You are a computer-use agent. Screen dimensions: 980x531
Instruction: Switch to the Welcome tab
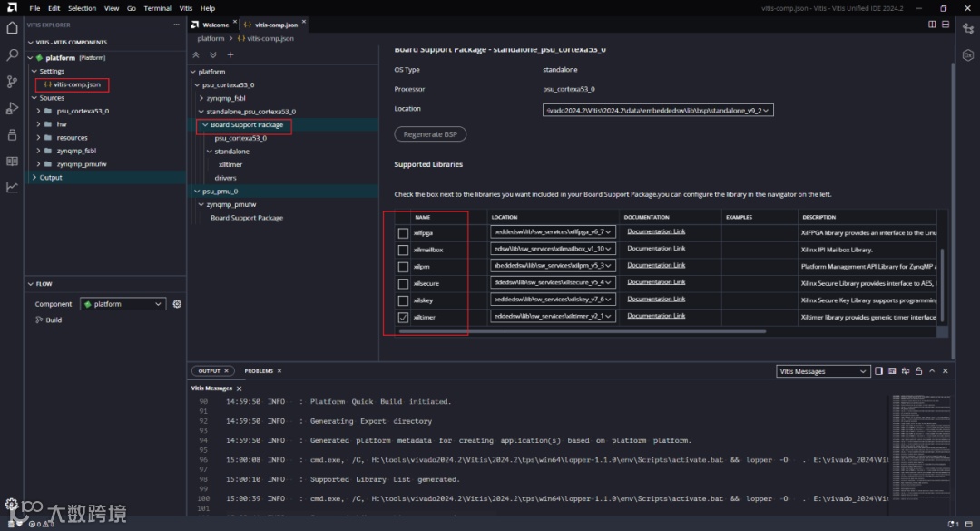(215, 25)
